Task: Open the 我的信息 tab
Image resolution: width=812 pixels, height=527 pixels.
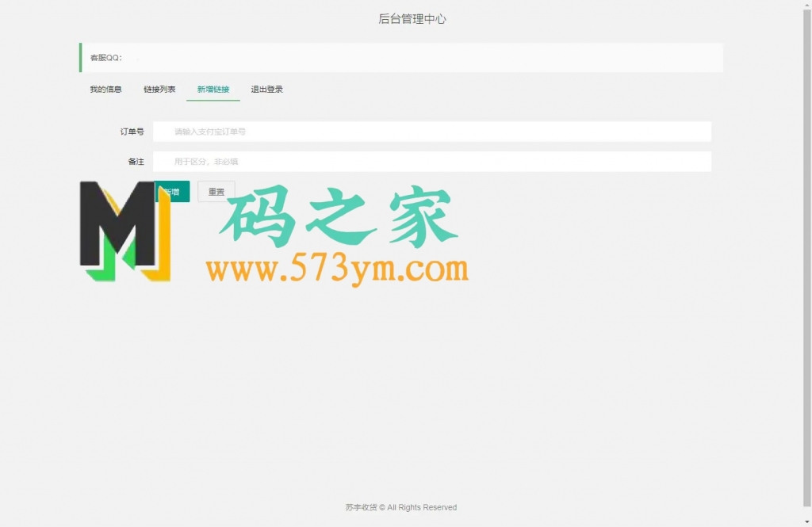Action: tap(105, 89)
